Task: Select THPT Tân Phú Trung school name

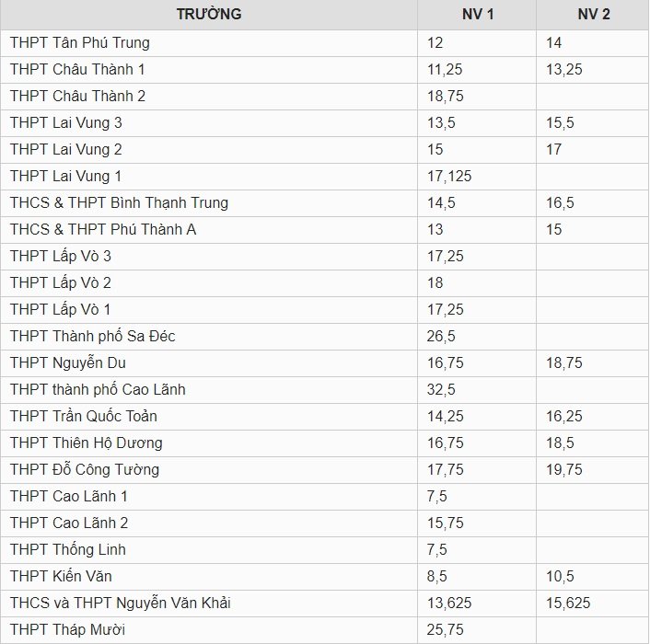Action: (x=79, y=42)
